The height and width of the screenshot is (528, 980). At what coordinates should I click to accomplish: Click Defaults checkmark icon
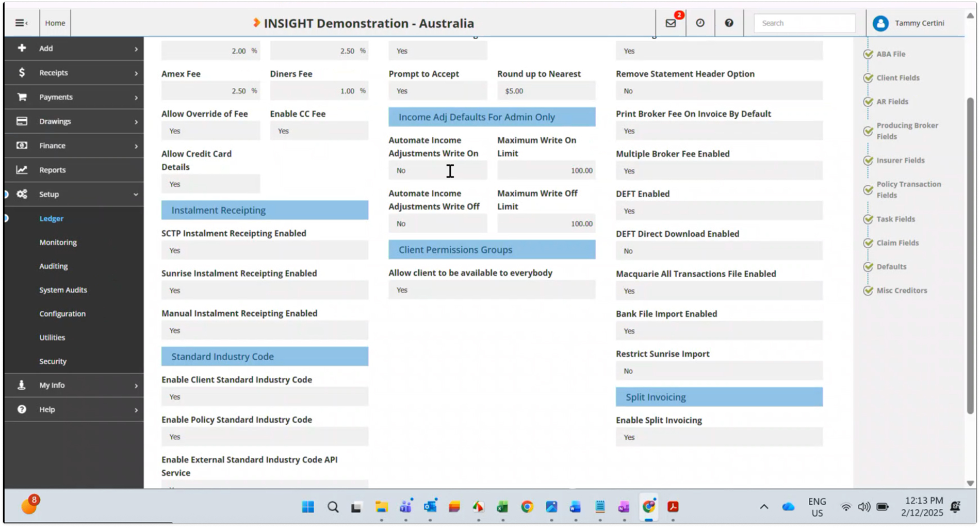point(868,266)
